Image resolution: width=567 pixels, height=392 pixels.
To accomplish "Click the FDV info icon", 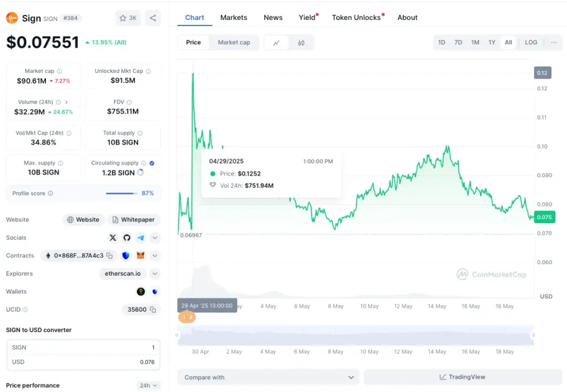I will click(130, 102).
